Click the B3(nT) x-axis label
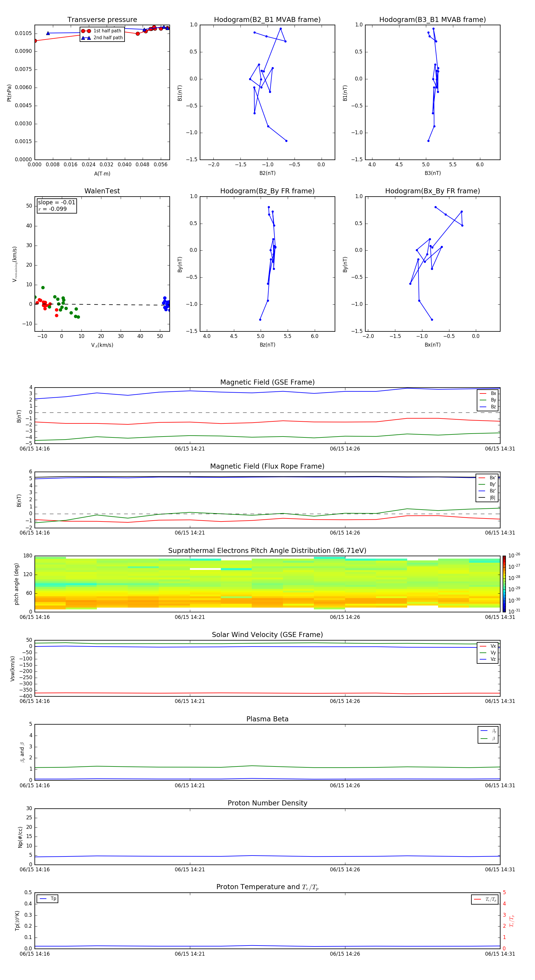Viewport: 535px width, 980px height. [432, 173]
